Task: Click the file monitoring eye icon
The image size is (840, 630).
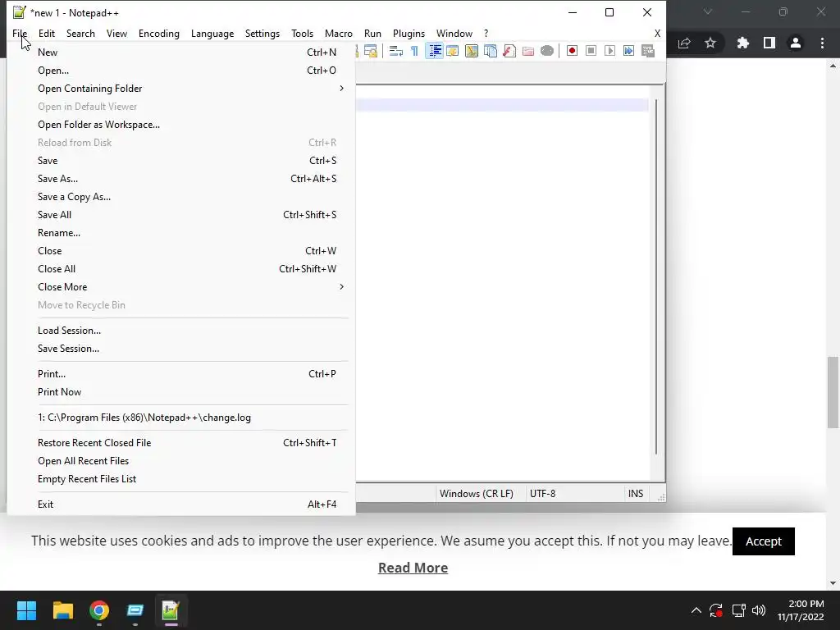Action: [547, 51]
